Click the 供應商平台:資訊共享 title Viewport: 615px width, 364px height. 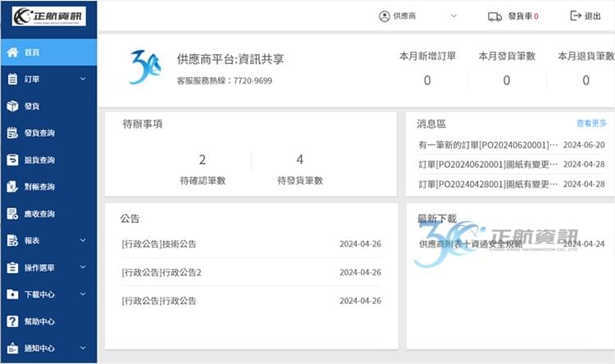230,59
